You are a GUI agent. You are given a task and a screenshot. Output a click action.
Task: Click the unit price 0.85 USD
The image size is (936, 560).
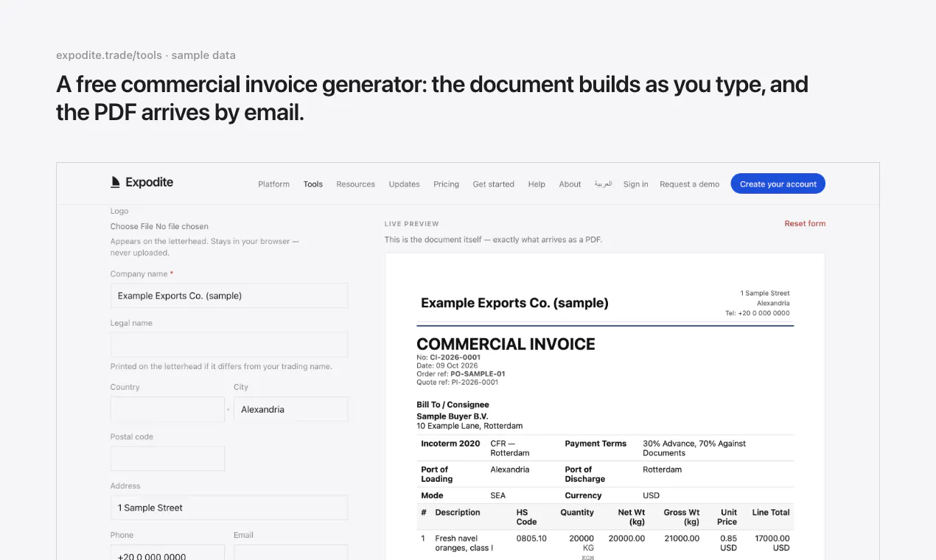[728, 543]
